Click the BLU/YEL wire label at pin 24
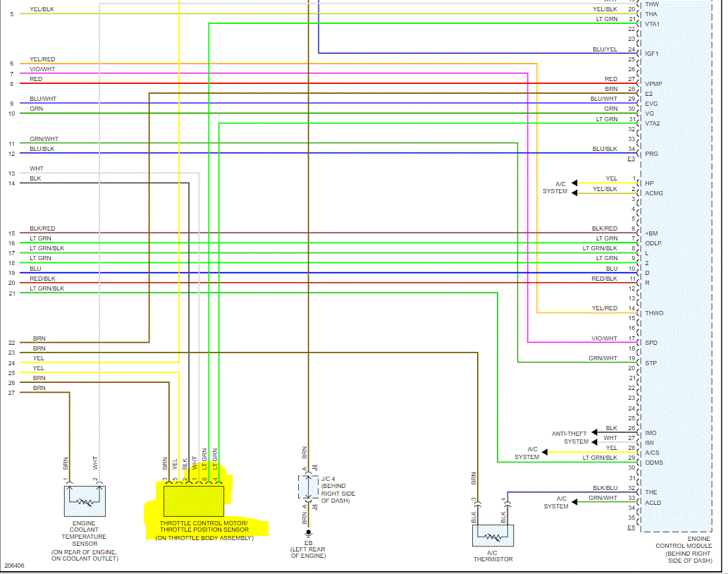 [605, 49]
